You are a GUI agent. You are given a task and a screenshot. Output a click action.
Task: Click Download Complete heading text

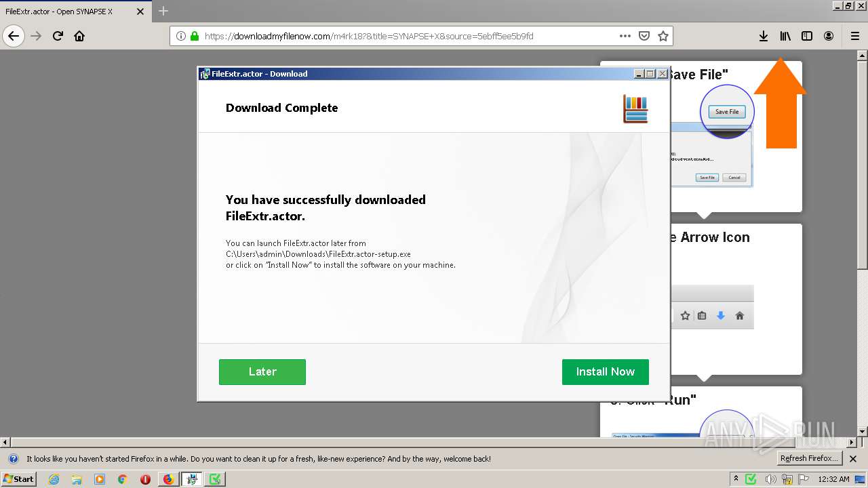coord(281,108)
